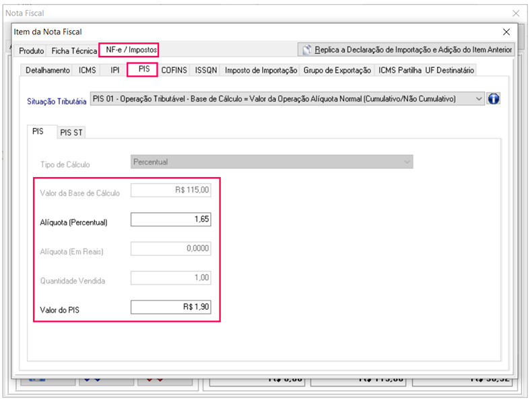Close the Item da Nota Fiscal dialog

coord(506,32)
